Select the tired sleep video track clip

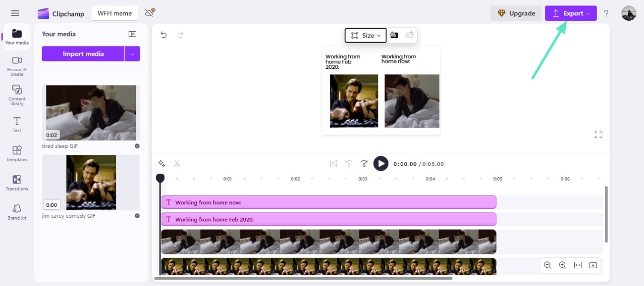tap(328, 241)
